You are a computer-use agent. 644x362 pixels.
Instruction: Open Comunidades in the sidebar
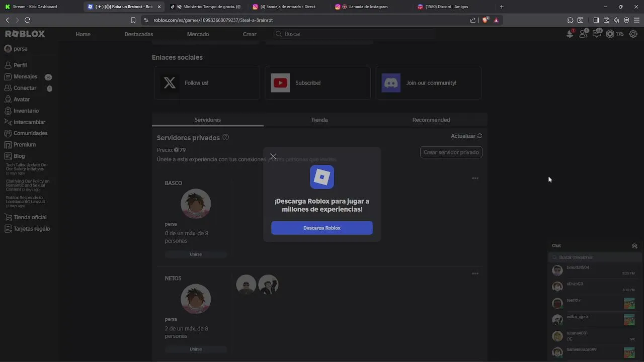click(x=26, y=133)
